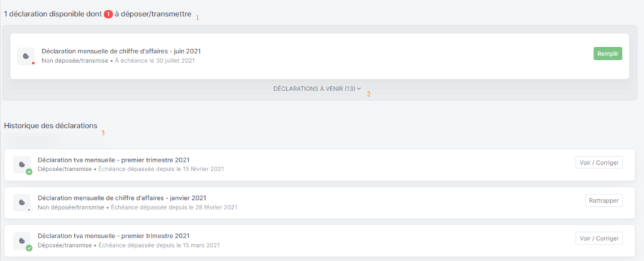Click Voir / Corriger for the 15 février declaration
This screenshot has width=644, height=261.
(x=599, y=162)
